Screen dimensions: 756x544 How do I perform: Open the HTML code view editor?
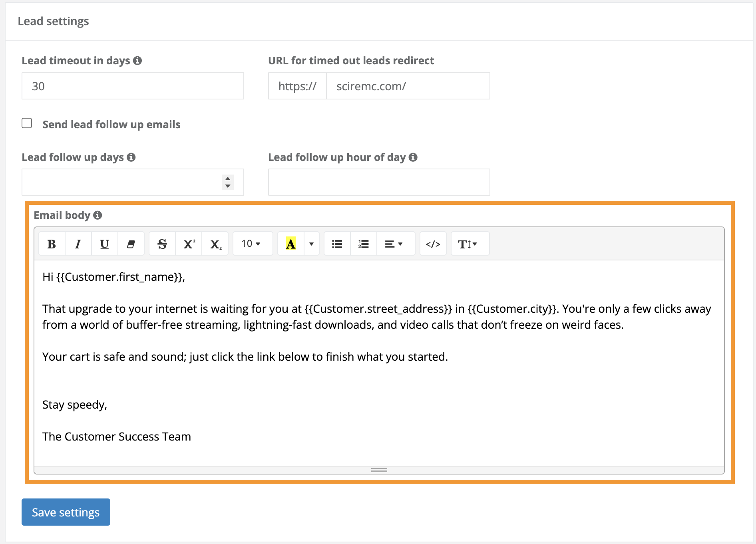[433, 243]
